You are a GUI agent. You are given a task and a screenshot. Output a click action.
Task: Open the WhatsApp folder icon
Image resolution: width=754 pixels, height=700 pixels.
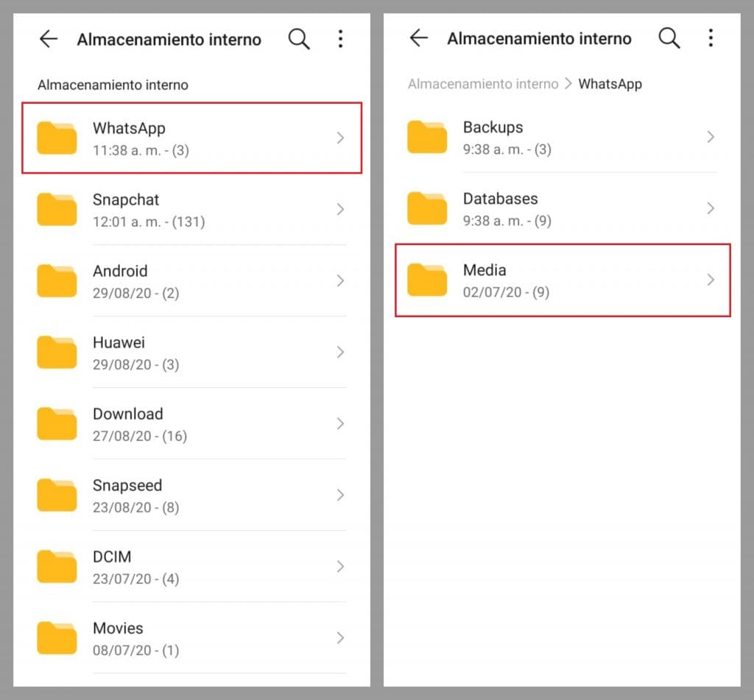coord(57,138)
